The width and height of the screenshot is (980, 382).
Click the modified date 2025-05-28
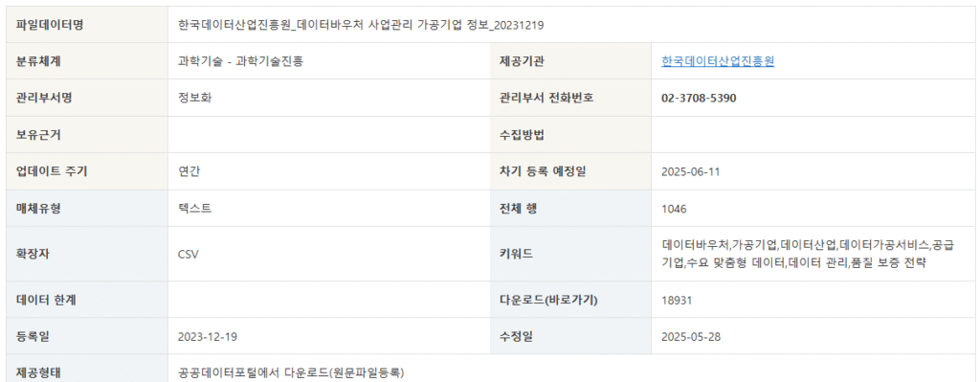pyautogui.click(x=691, y=337)
